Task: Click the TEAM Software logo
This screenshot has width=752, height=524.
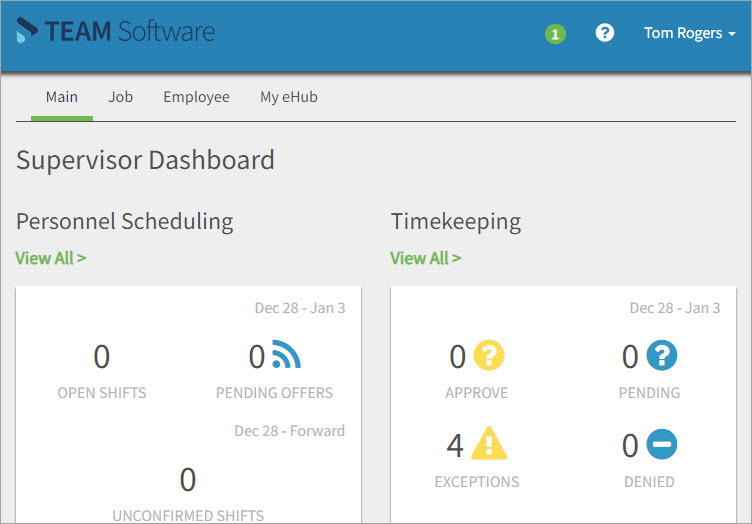Action: pos(116,32)
